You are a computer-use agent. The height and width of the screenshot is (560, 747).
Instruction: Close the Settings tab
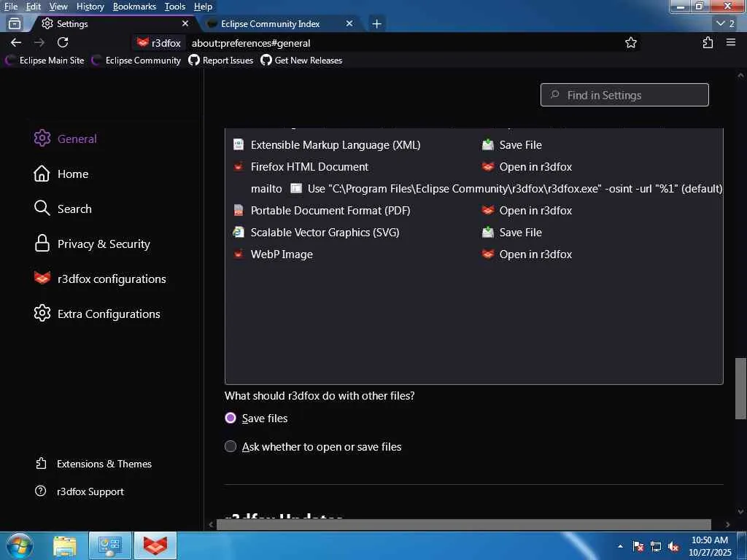185,23
